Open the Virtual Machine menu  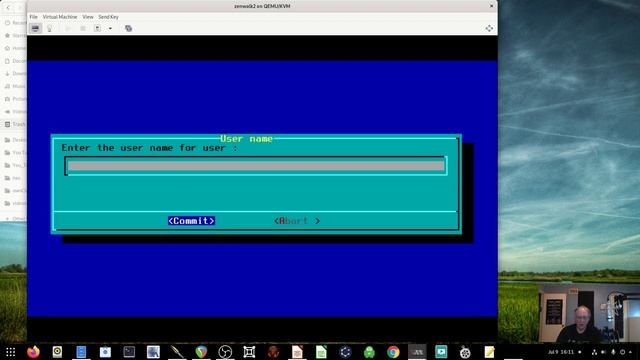(x=60, y=17)
